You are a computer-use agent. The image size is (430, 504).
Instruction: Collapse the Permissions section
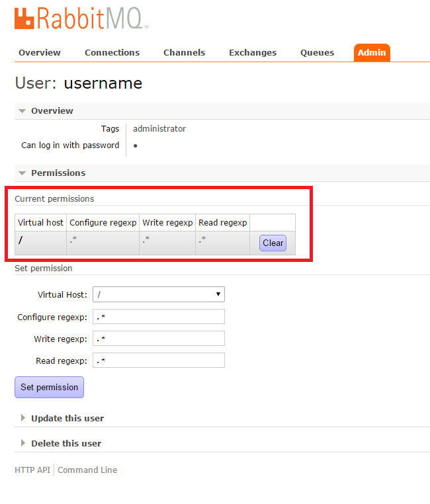coord(58,173)
